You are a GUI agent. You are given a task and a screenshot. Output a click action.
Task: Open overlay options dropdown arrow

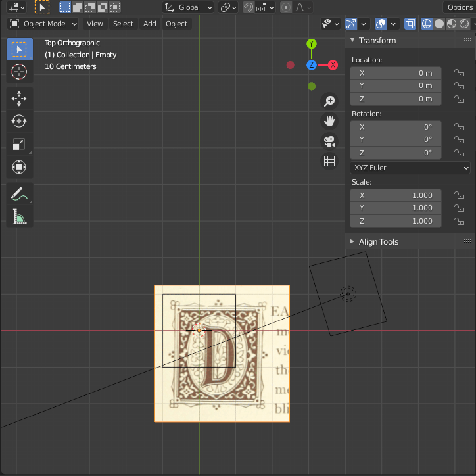(x=393, y=24)
